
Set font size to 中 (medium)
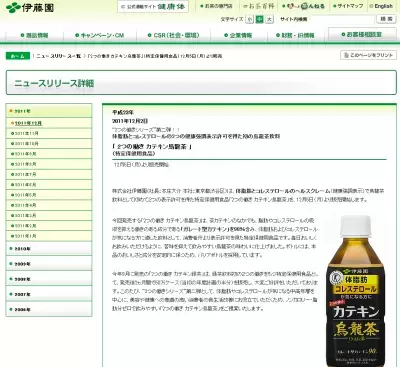pyautogui.click(x=259, y=19)
